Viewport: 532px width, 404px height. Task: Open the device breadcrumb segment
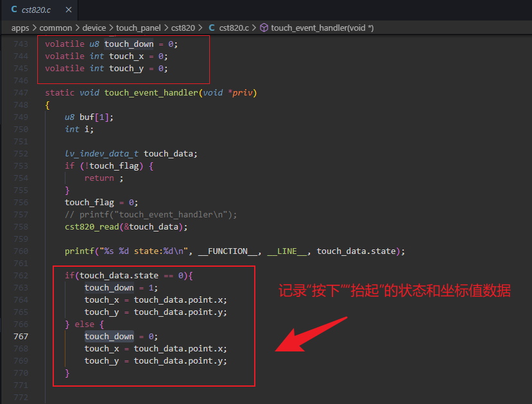tap(94, 28)
